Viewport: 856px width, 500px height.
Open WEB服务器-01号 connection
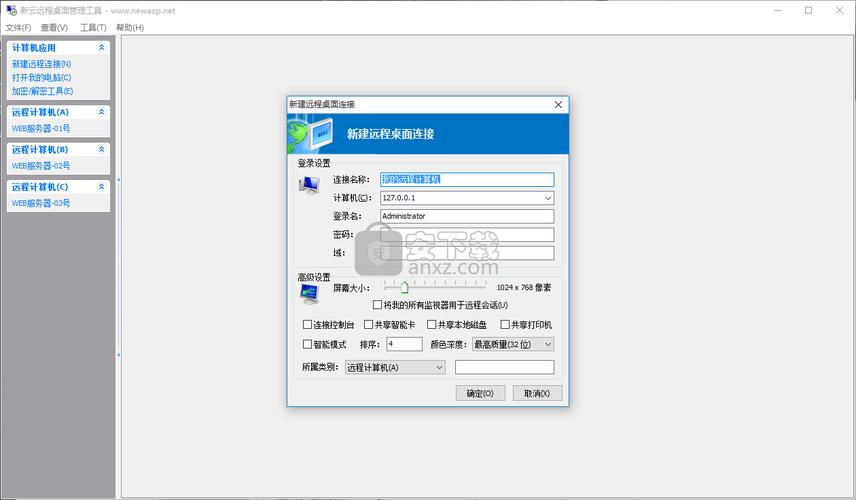pos(41,128)
